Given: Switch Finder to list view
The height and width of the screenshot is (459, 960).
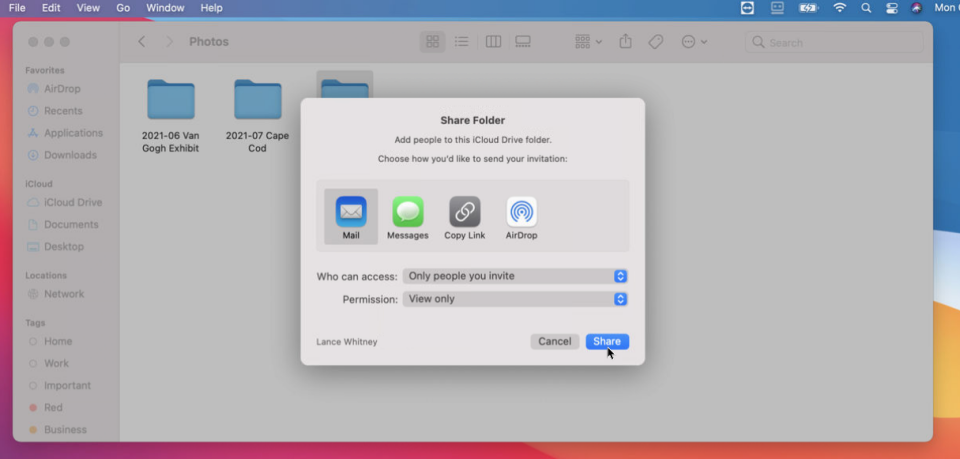Looking at the screenshot, I should pyautogui.click(x=461, y=42).
